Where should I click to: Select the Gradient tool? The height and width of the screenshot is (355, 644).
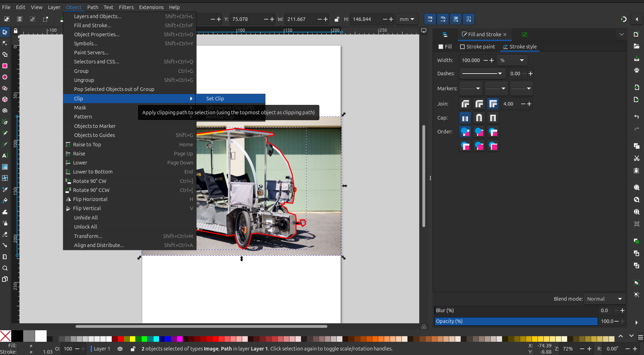[5, 167]
